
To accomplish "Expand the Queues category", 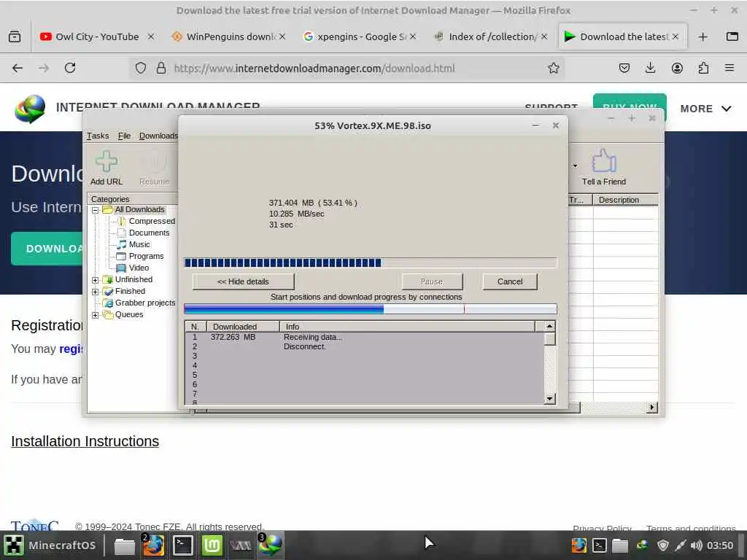I will 96,315.
